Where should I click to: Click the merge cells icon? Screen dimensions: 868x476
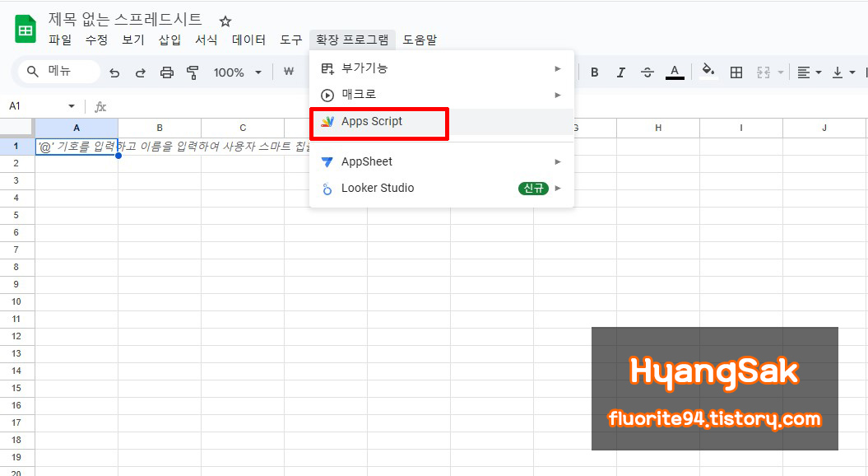click(764, 72)
